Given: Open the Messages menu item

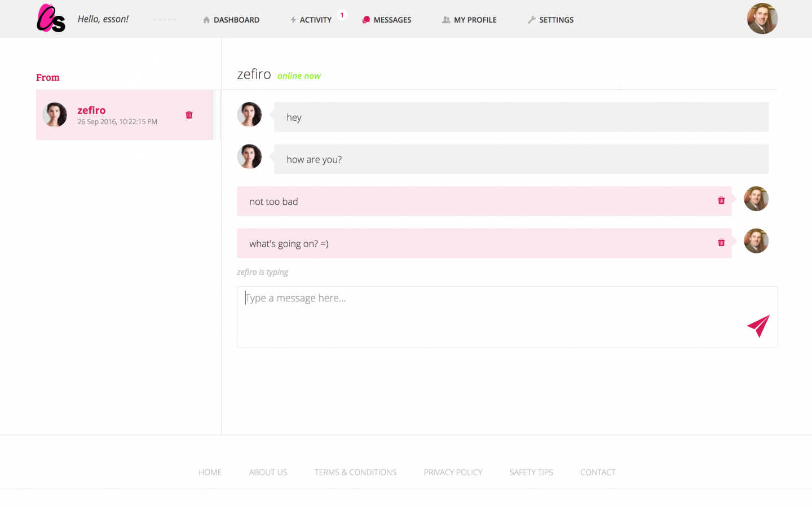Looking at the screenshot, I should [x=387, y=20].
